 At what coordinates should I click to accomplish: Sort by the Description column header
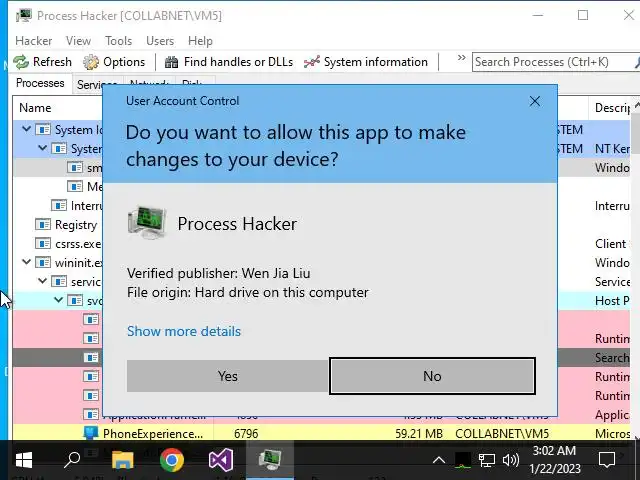pos(611,108)
